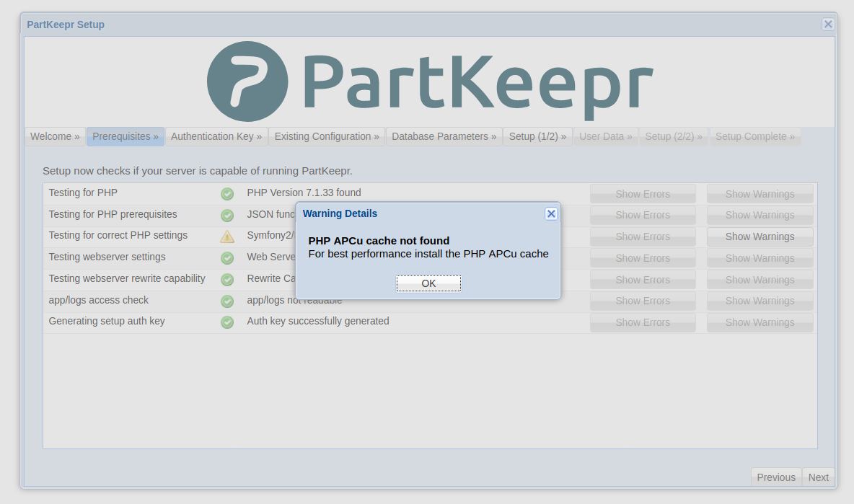This screenshot has height=504, width=854.
Task: Click OK in the Warning Details dialog
Action: 428,283
